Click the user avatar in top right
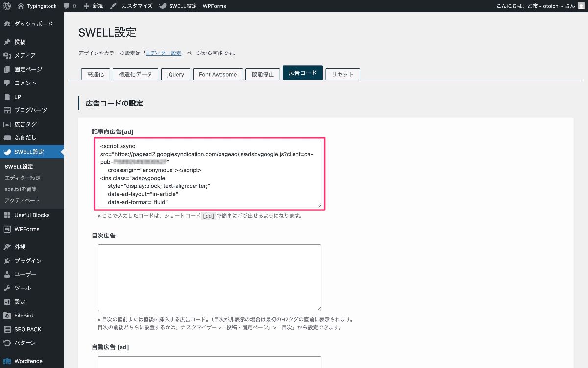The height and width of the screenshot is (368, 588). tap(581, 6)
